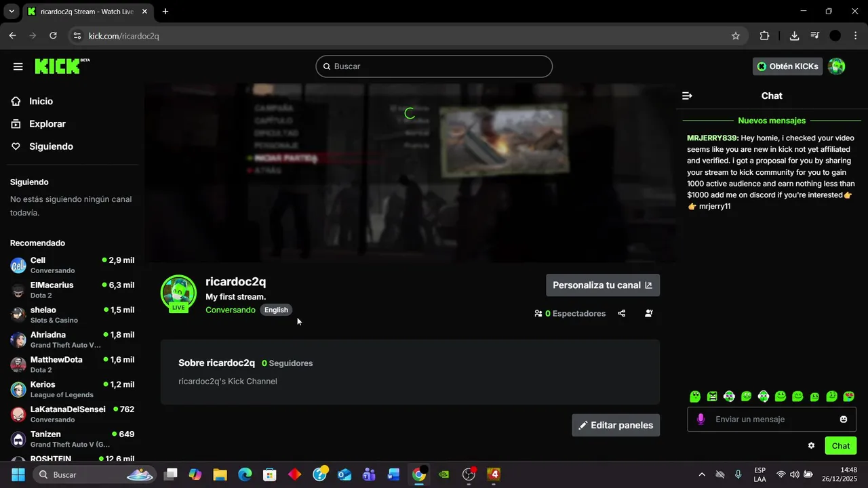Click the search box Buscar
The height and width of the screenshot is (488, 868).
click(434, 66)
